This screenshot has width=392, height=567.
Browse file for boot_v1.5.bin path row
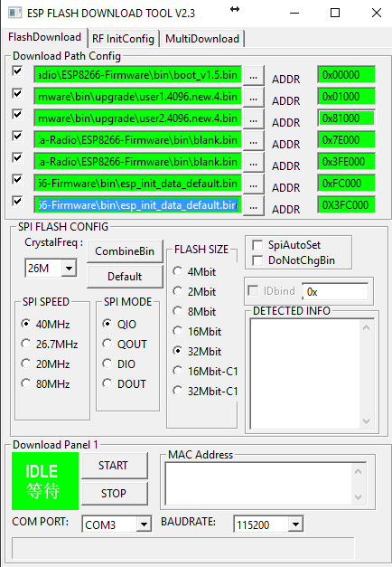[x=254, y=76]
